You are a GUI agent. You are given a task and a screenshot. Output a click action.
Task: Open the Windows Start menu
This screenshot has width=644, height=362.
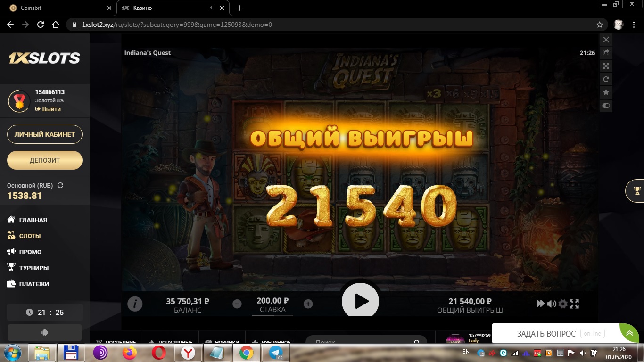pos(13,353)
